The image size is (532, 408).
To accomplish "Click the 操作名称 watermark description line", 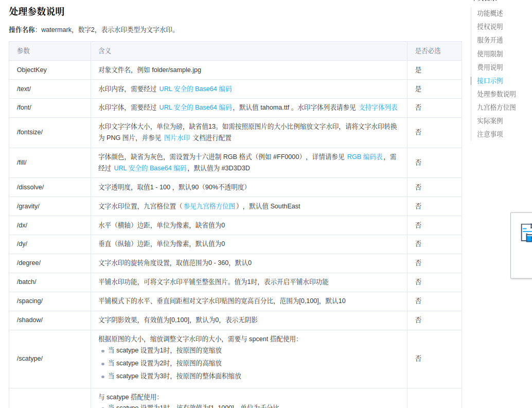I will point(93,30).
